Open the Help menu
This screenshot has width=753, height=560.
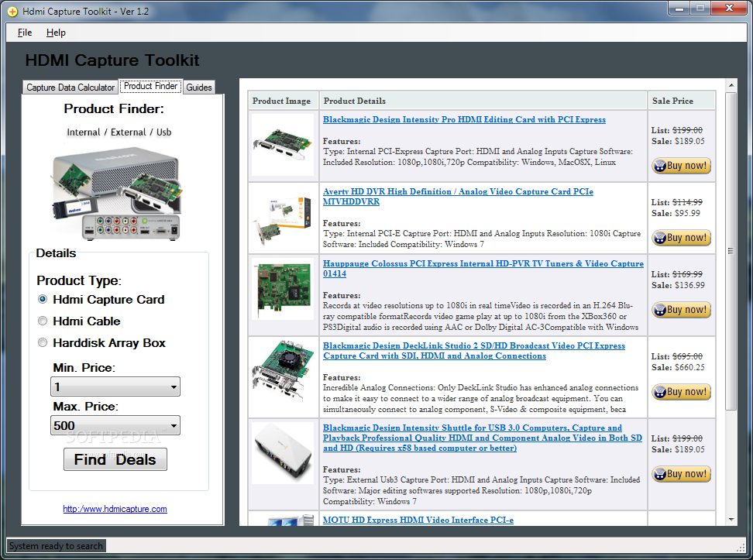click(x=56, y=33)
